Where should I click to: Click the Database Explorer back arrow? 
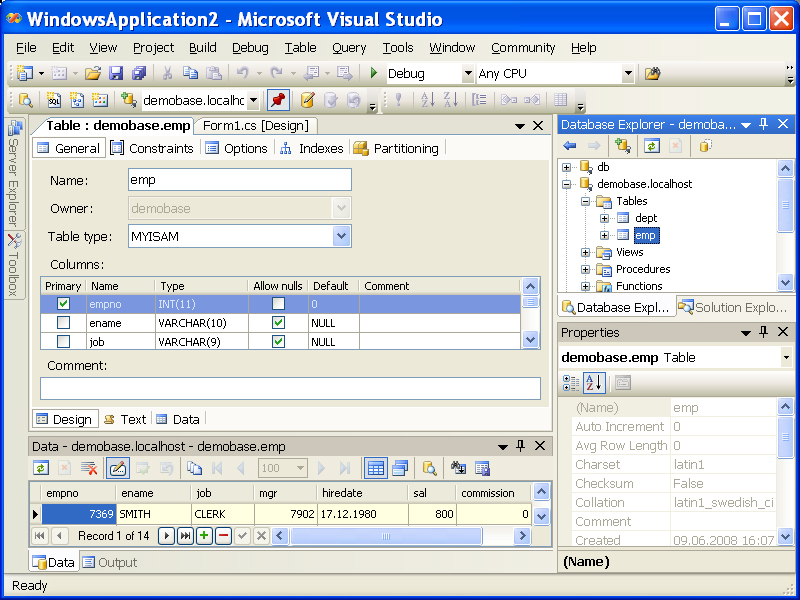[x=569, y=146]
